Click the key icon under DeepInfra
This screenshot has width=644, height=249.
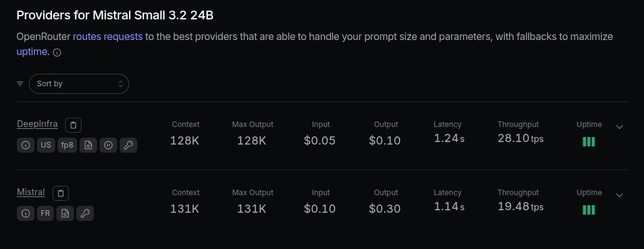[128, 145]
